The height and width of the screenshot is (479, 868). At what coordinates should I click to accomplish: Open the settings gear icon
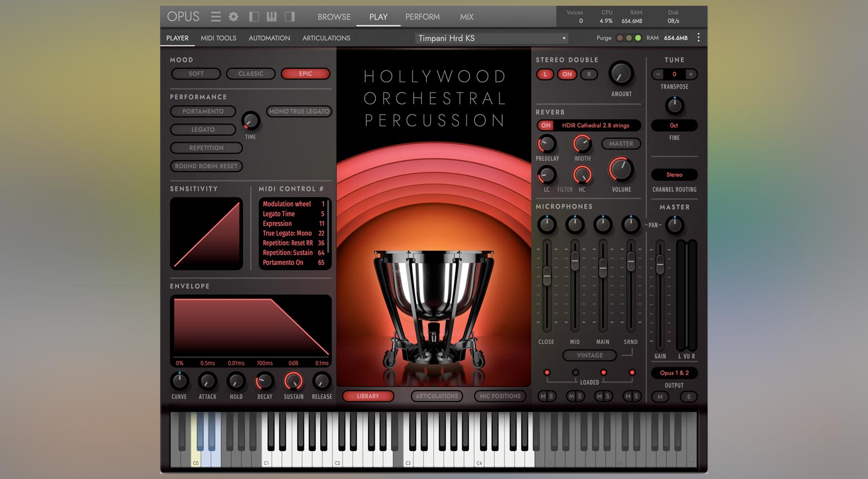click(x=233, y=17)
